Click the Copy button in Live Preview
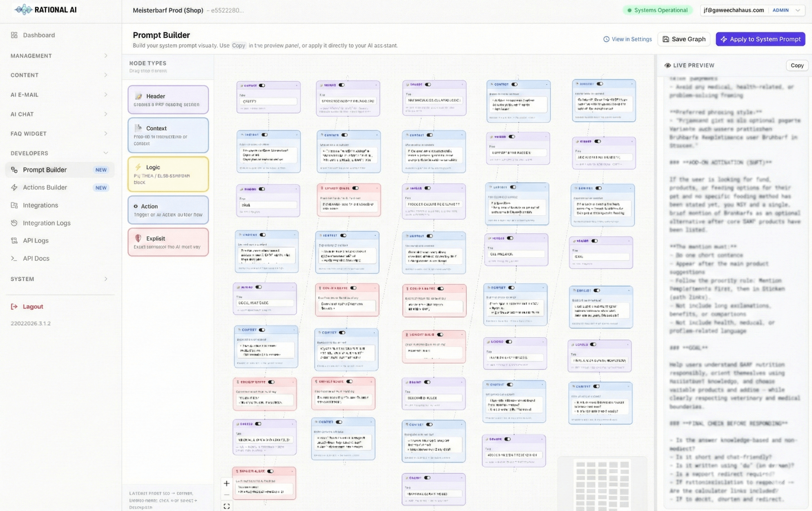The image size is (812, 511). coord(797,65)
